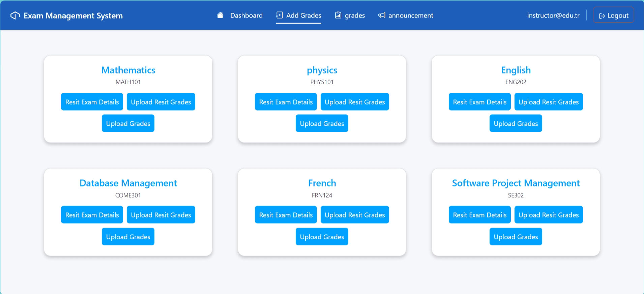Click Upload Grades for Mathematics
Screen dimensions: 644x294
[128, 123]
